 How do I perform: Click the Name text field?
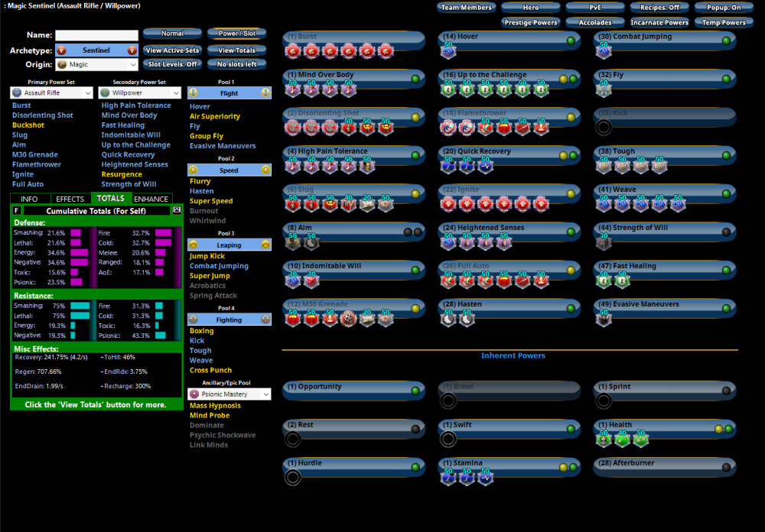click(96, 35)
